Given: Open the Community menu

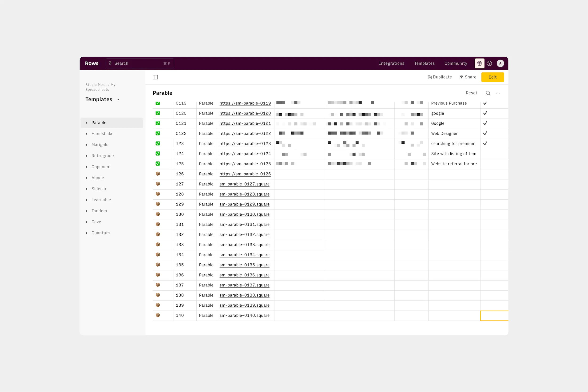Looking at the screenshot, I should pyautogui.click(x=456, y=63).
